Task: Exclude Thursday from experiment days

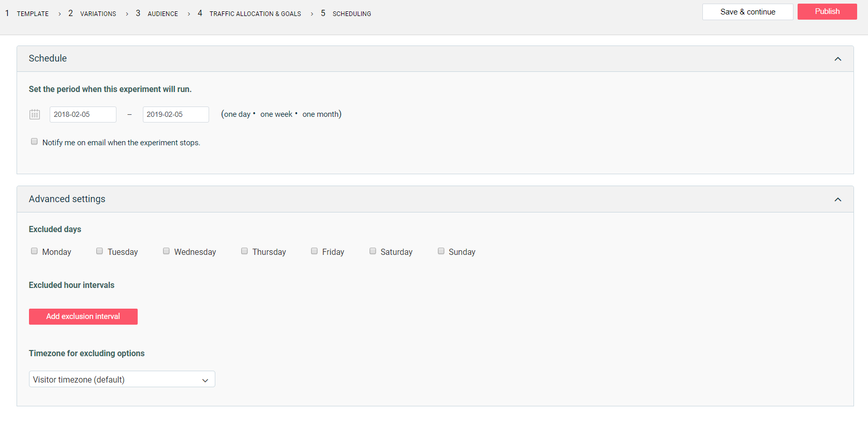Action: click(244, 251)
